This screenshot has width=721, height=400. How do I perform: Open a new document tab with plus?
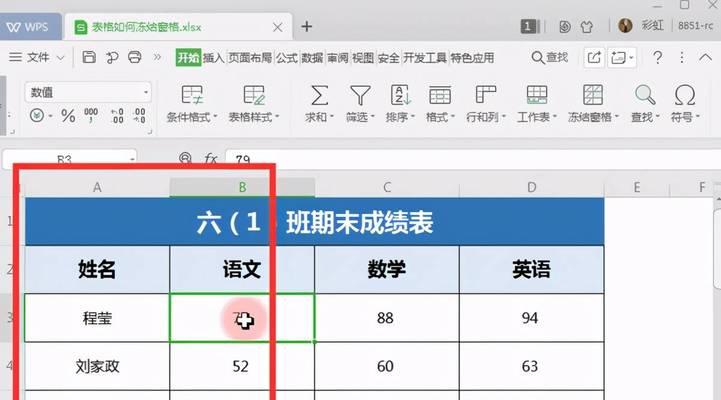click(x=307, y=27)
